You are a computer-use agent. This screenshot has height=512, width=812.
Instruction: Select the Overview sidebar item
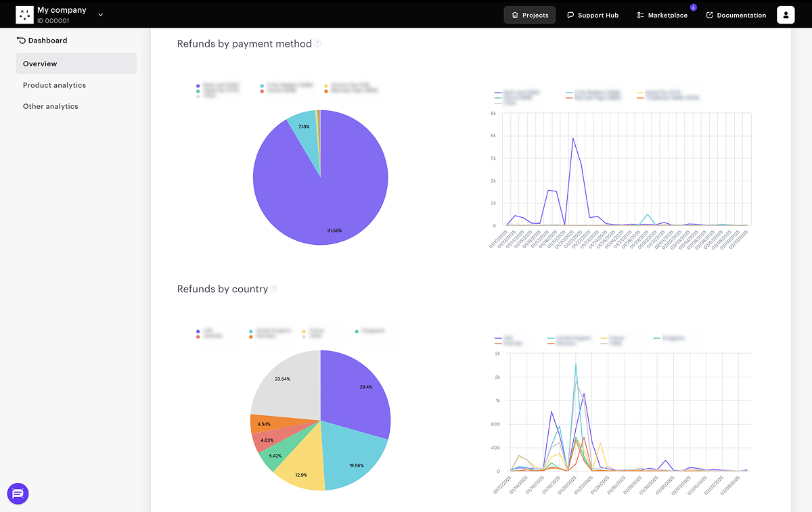(x=76, y=64)
